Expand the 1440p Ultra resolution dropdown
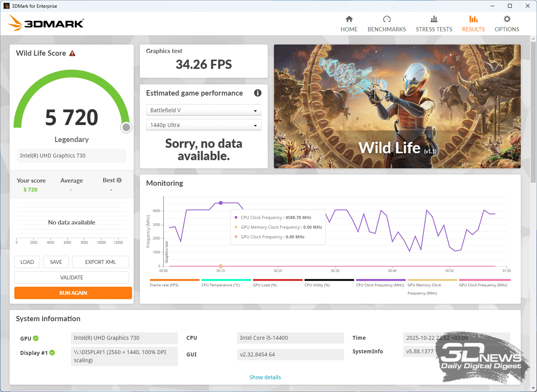This screenshot has width=537, height=392. 203,125
